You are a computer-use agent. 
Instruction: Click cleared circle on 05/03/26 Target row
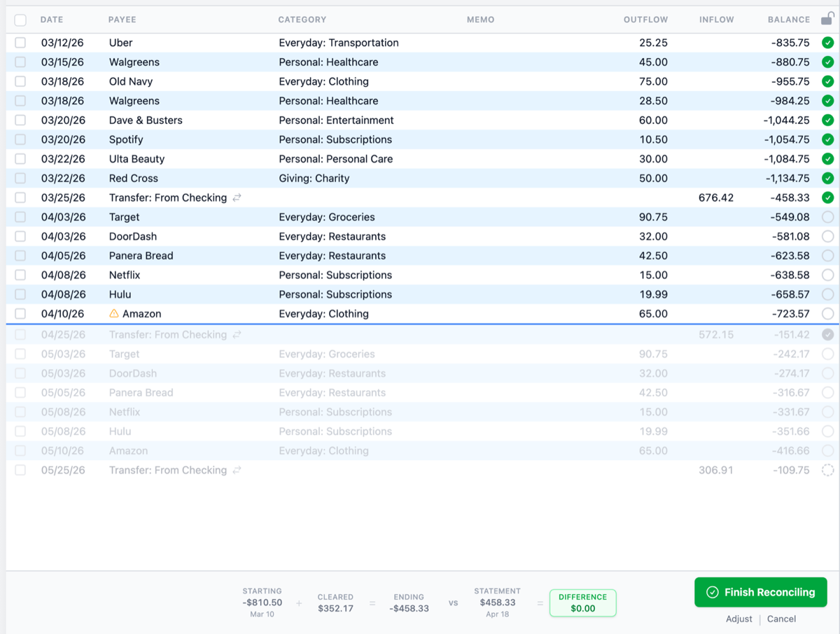827,354
